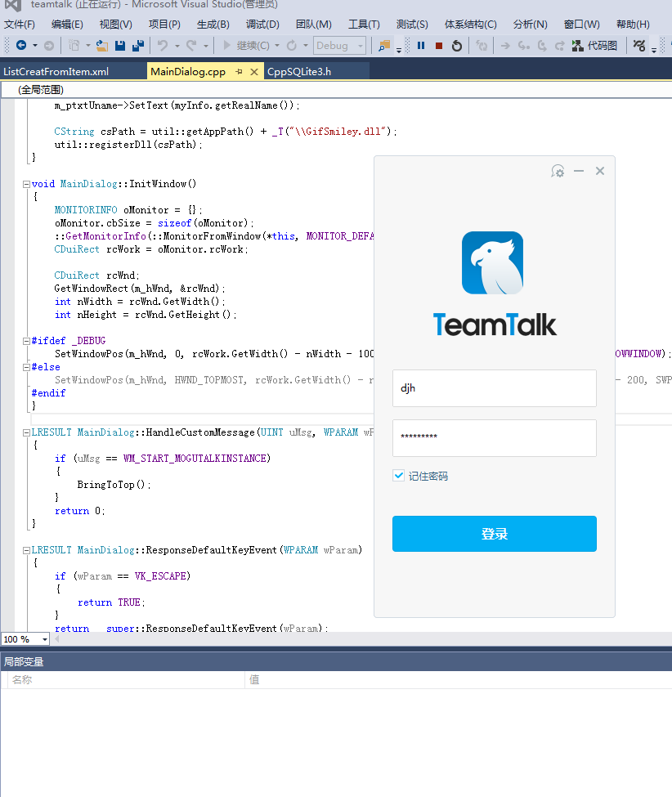Close the TeamTalk login window

[x=600, y=172]
